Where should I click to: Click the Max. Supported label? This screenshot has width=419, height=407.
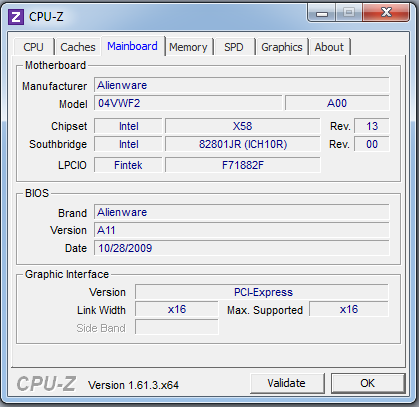(x=265, y=310)
